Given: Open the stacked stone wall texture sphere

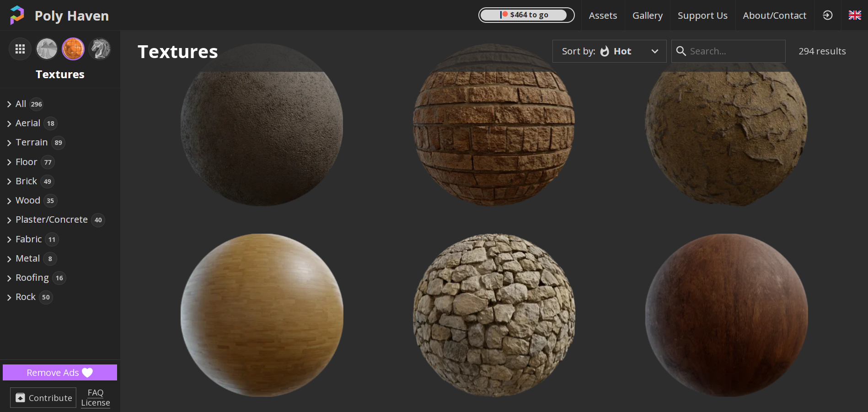Looking at the screenshot, I should point(494,315).
